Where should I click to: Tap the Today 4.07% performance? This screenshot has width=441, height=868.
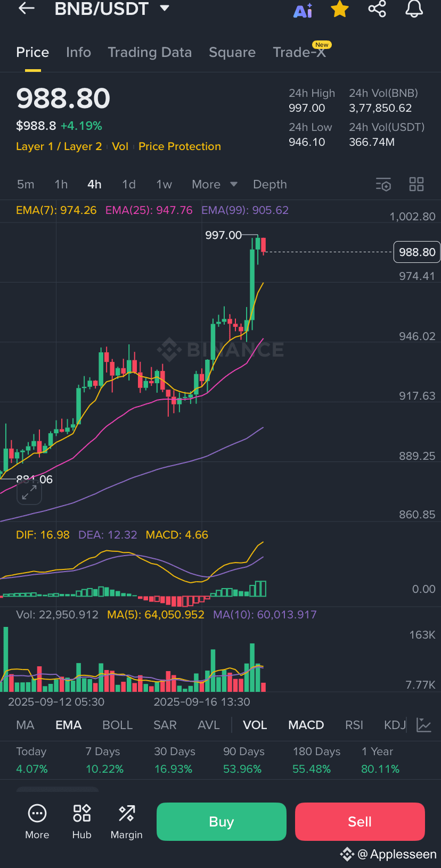[x=32, y=760]
